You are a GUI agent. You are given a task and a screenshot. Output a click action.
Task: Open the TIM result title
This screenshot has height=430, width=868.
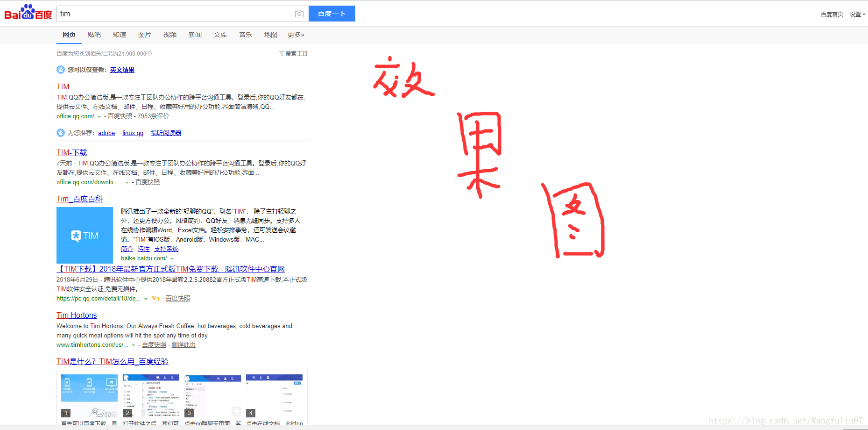click(63, 86)
